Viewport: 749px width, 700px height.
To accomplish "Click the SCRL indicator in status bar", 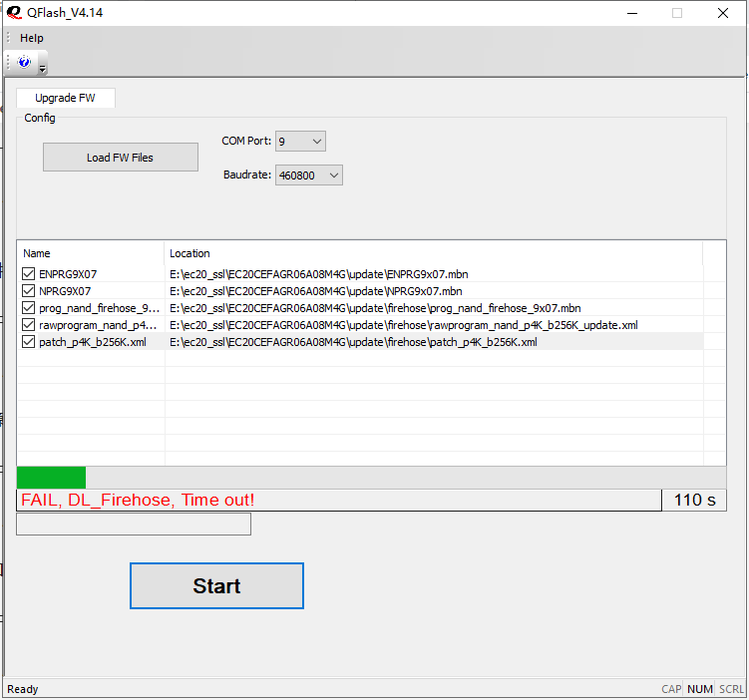I will (731, 689).
